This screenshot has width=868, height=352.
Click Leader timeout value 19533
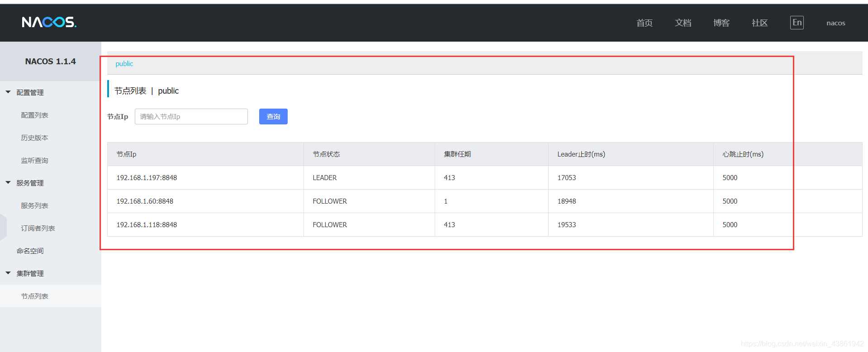[x=567, y=225]
